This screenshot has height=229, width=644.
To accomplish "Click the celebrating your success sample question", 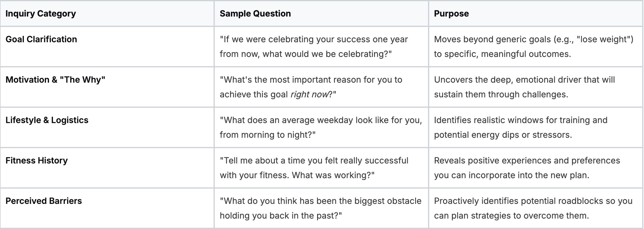I will [314, 47].
